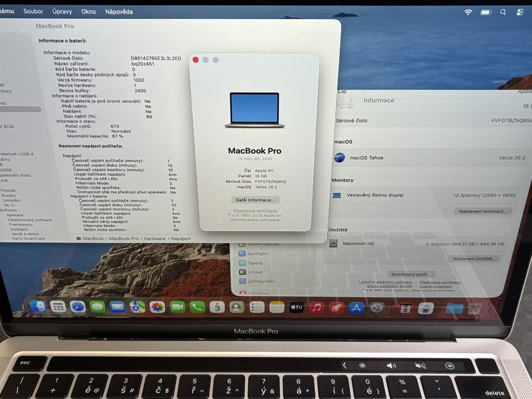The height and width of the screenshot is (399, 532).
Task: Click Vzhled icon in Settings sidebar
Action: click(x=242, y=272)
